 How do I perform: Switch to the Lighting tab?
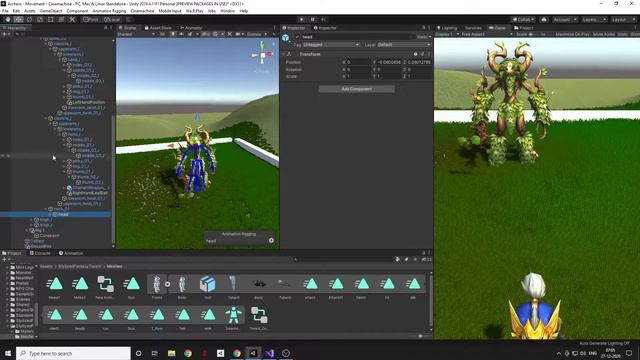click(447, 28)
